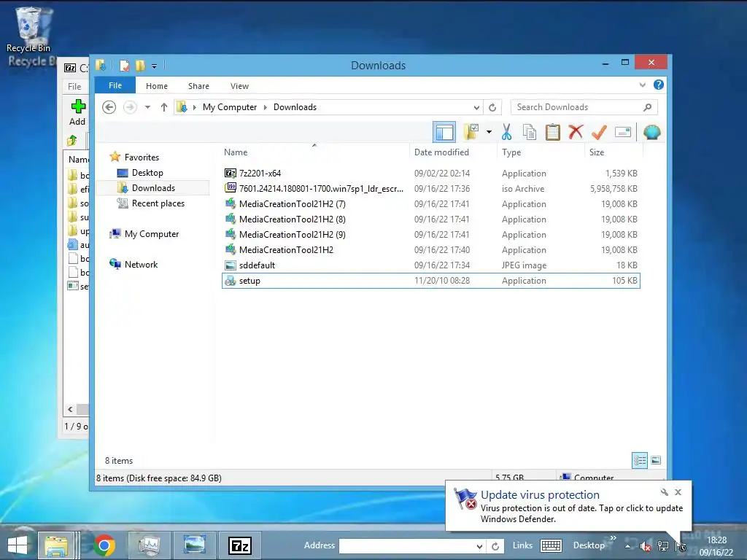Expand the ribbon with the chevron
The height and width of the screenshot is (560, 747).
pos(642,85)
